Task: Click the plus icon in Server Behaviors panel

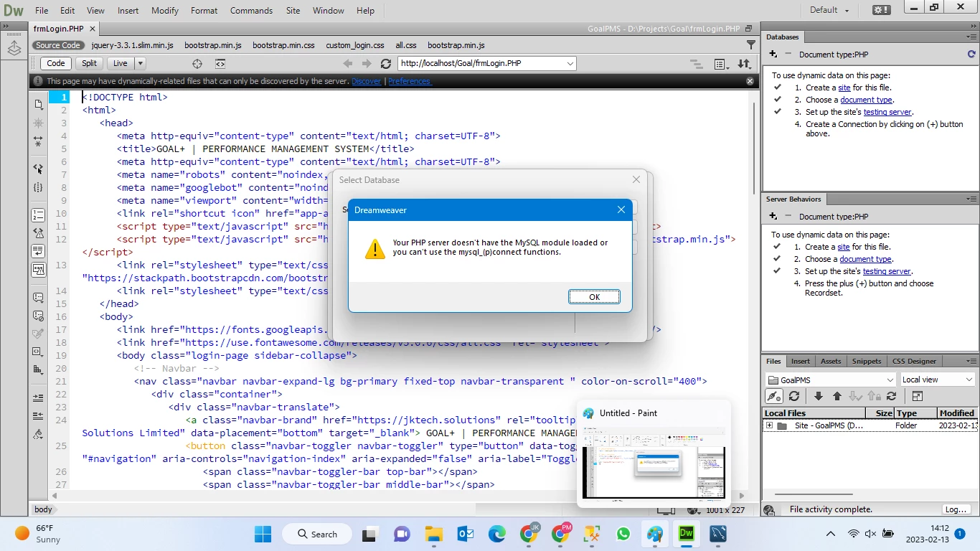Action: (x=773, y=216)
